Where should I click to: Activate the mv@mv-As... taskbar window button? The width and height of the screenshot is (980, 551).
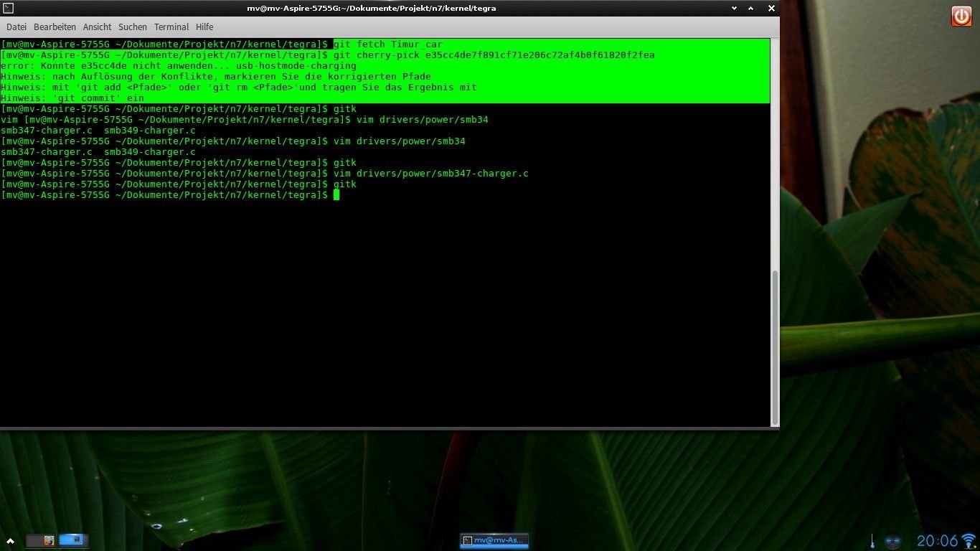[x=494, y=540]
